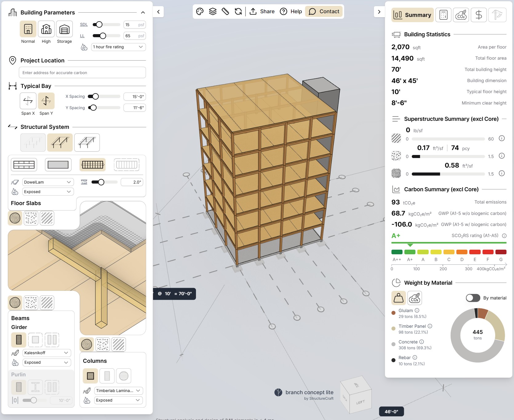The width and height of the screenshot is (514, 420).
Task: Select concrete material for floor slabs
Action: (x=31, y=218)
